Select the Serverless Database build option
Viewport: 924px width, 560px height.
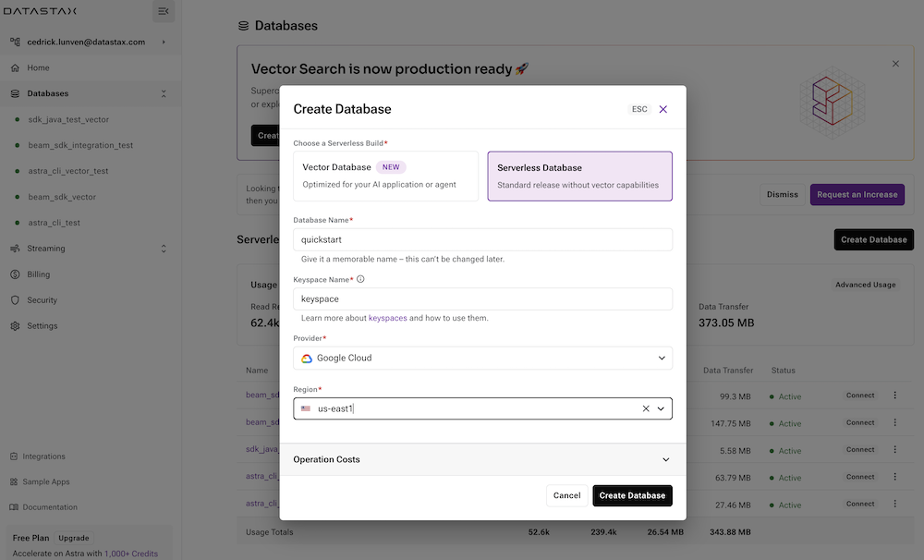580,177
